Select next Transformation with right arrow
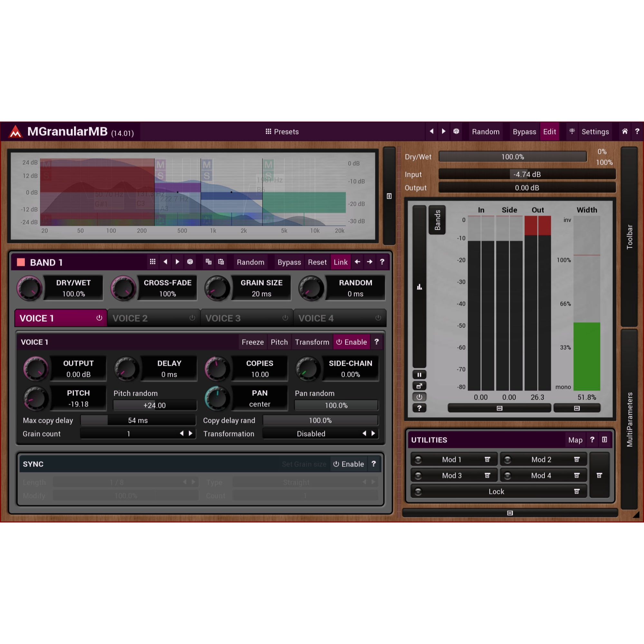644x644 pixels. point(373,433)
